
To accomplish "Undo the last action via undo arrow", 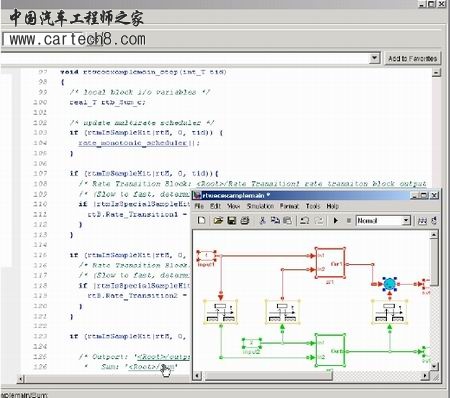I will (304, 220).
